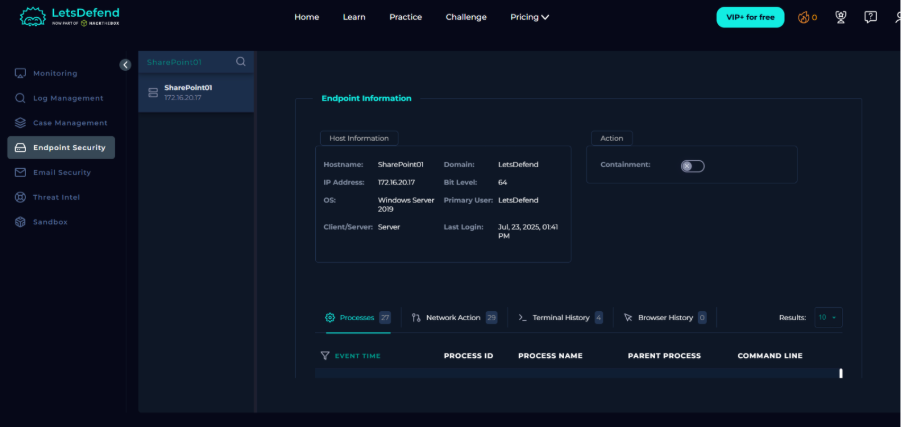
Task: Switch to the Terminal History tab
Action: pyautogui.click(x=560, y=318)
